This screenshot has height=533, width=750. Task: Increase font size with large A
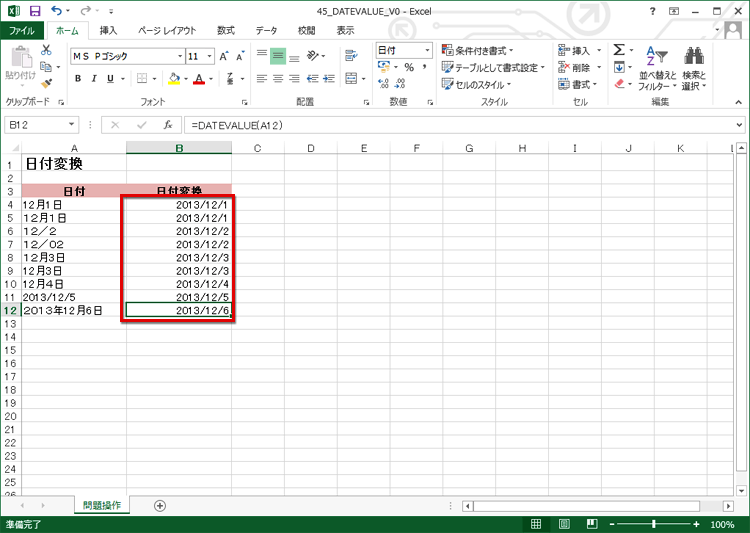click(223, 56)
